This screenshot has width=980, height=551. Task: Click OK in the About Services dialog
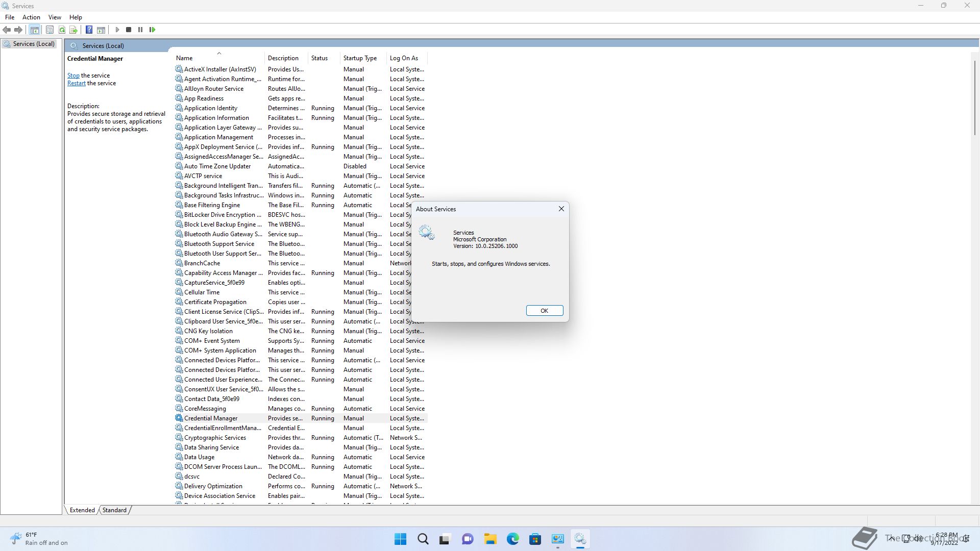(x=545, y=311)
